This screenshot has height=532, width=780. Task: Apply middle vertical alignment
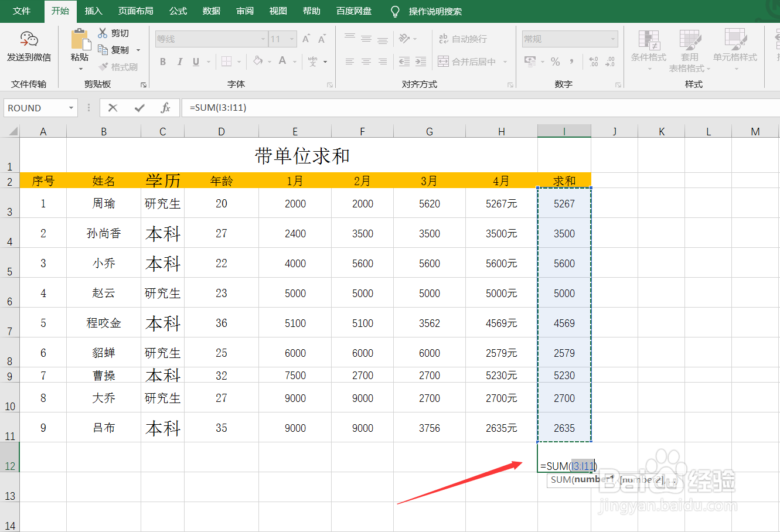tap(366, 39)
